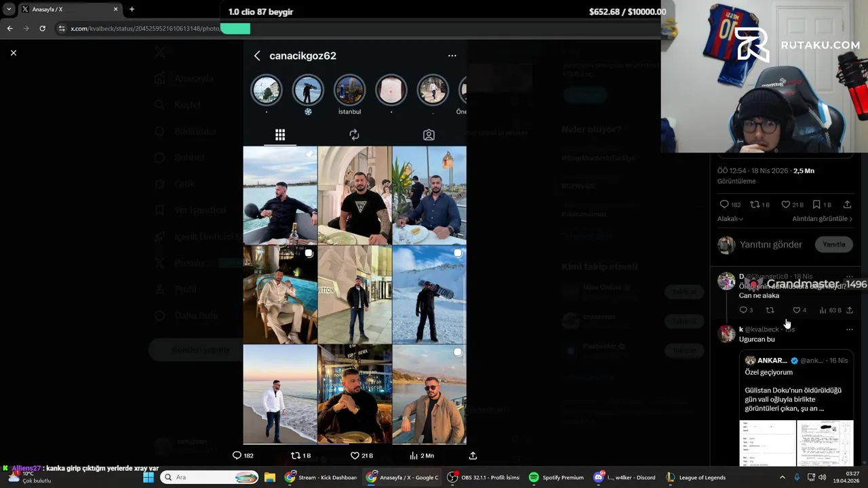This screenshot has height=488, width=868.
Task: Switch to the tagged photos tab
Action: (x=429, y=135)
